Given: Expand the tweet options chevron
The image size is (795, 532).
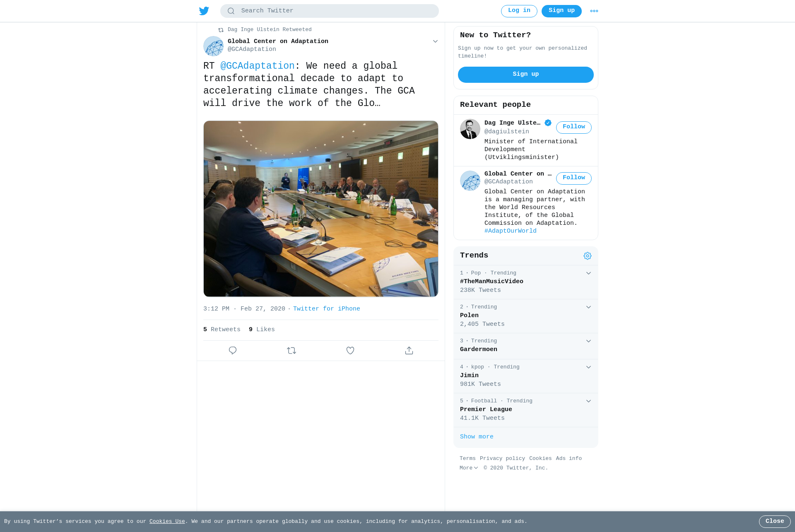Looking at the screenshot, I should point(435,41).
